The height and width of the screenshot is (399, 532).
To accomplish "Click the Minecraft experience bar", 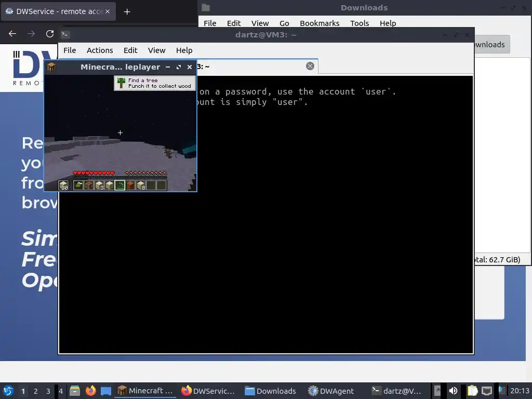I will 120,177.
